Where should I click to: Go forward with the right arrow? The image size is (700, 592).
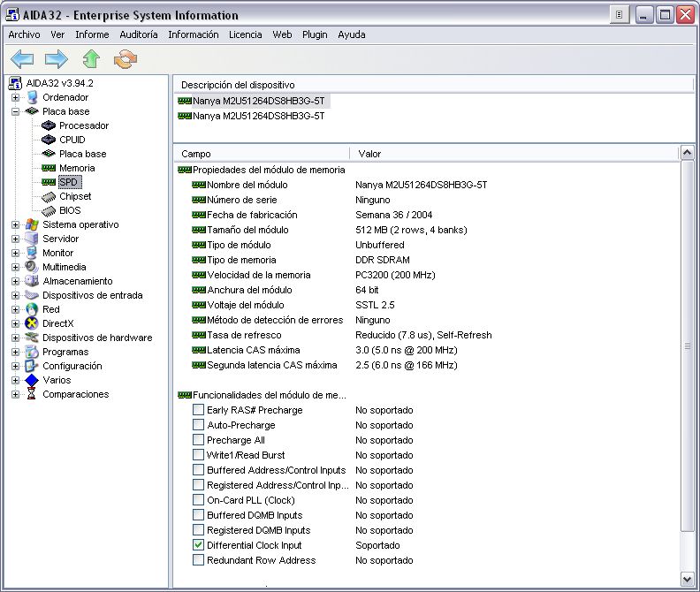click(57, 59)
